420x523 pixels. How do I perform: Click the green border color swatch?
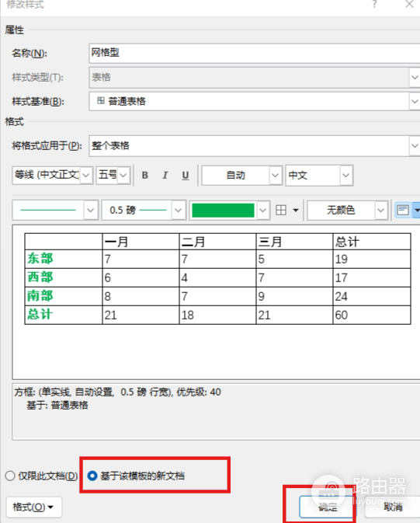223,211
